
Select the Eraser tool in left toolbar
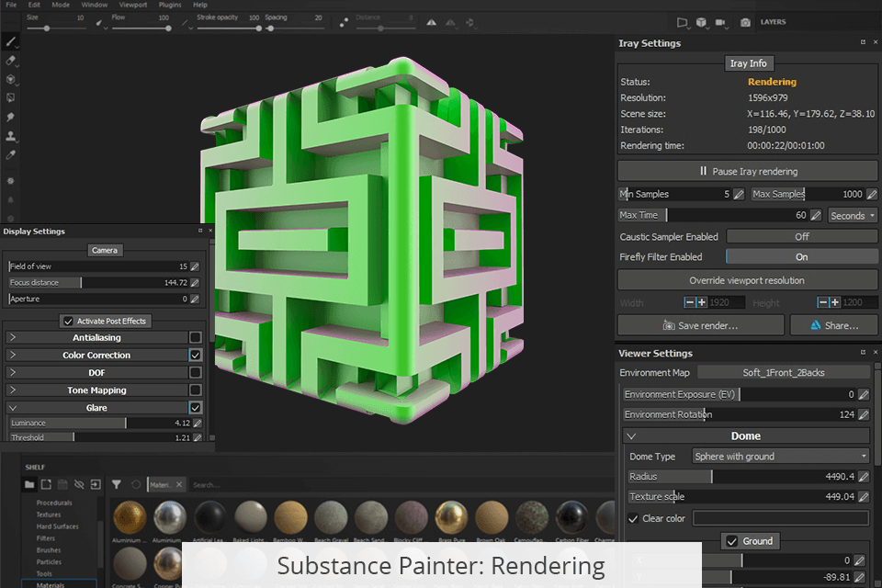tap(11, 61)
